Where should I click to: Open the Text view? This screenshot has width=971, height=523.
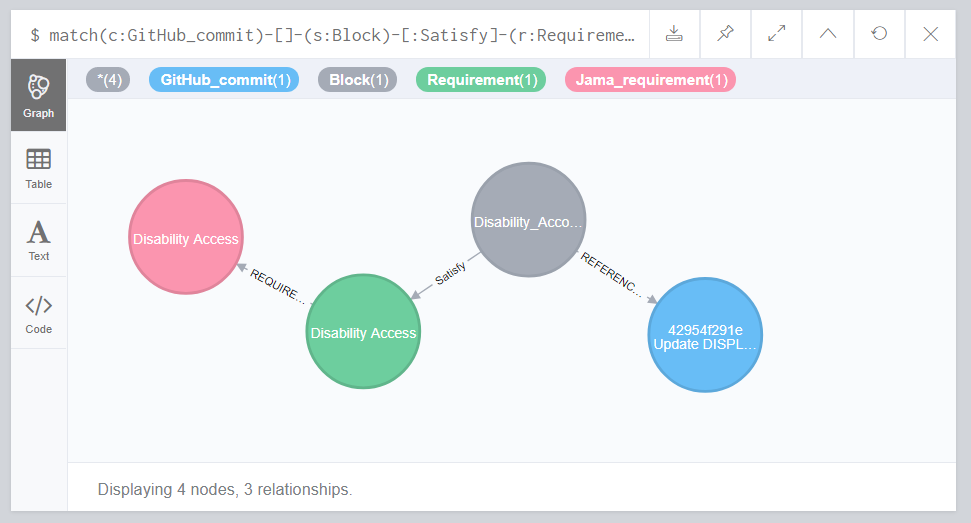[38, 241]
